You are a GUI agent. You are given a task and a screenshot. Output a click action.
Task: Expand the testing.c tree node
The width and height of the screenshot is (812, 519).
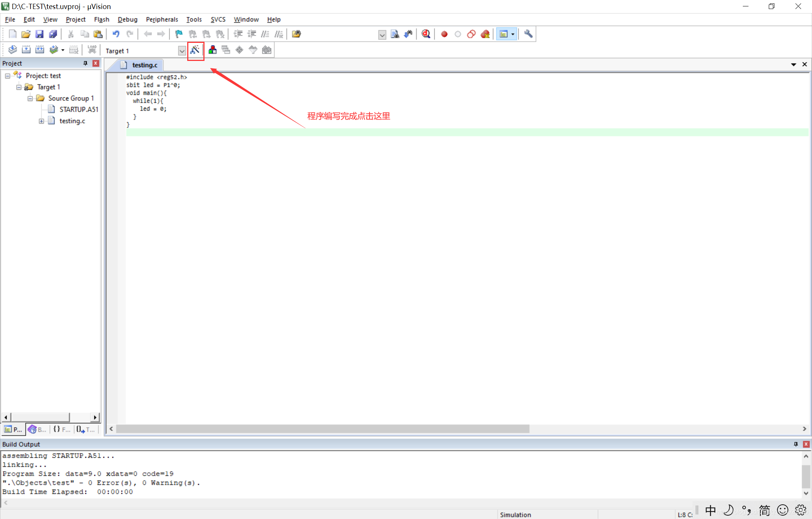pos(41,121)
